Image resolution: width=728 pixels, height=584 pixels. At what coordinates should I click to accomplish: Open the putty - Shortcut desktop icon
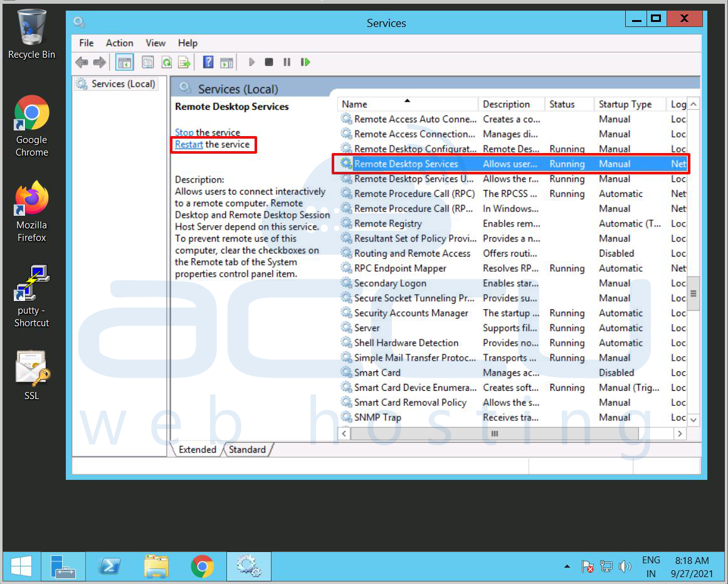31,296
